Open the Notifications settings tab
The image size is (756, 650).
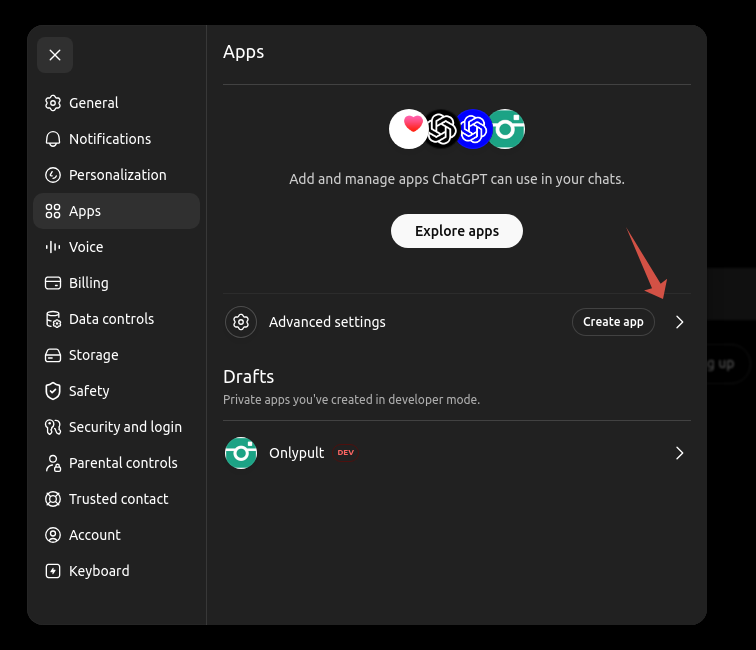click(116, 139)
